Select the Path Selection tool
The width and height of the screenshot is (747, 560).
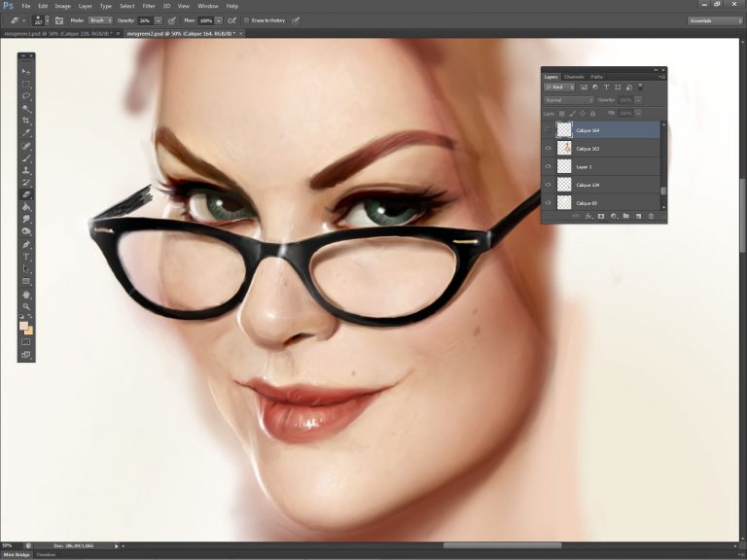pyautogui.click(x=26, y=269)
